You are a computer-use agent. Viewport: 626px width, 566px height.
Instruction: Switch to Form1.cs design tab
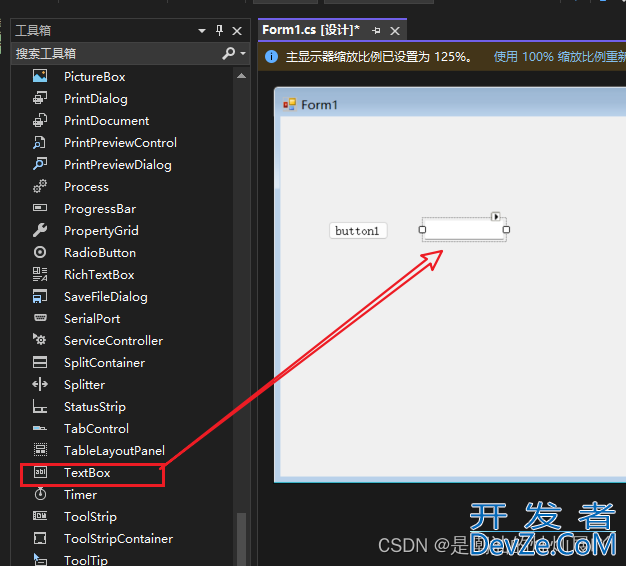(311, 30)
